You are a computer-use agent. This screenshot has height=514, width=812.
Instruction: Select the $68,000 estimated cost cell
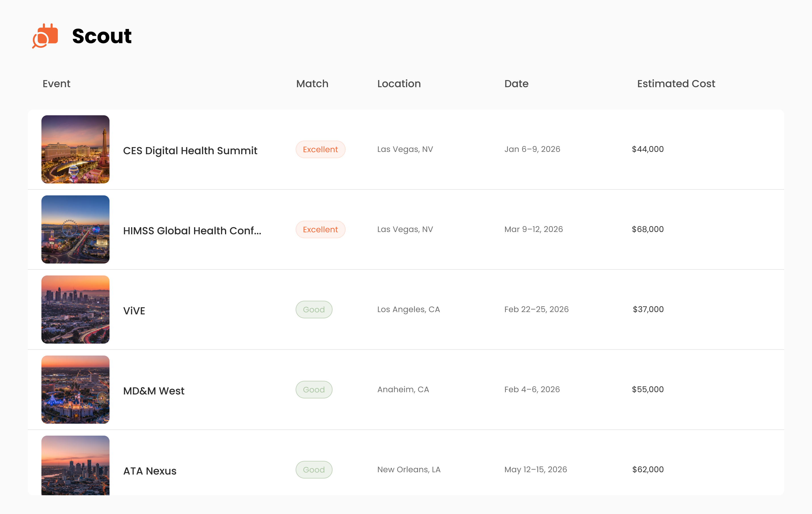[x=647, y=229]
